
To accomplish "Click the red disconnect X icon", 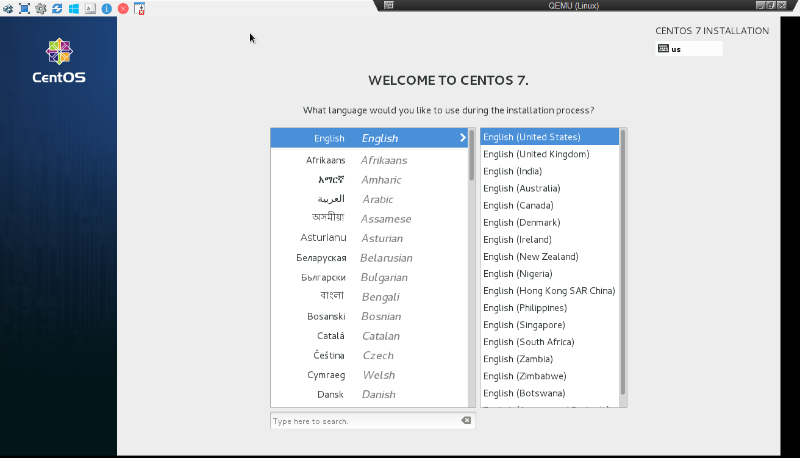I will click(123, 8).
